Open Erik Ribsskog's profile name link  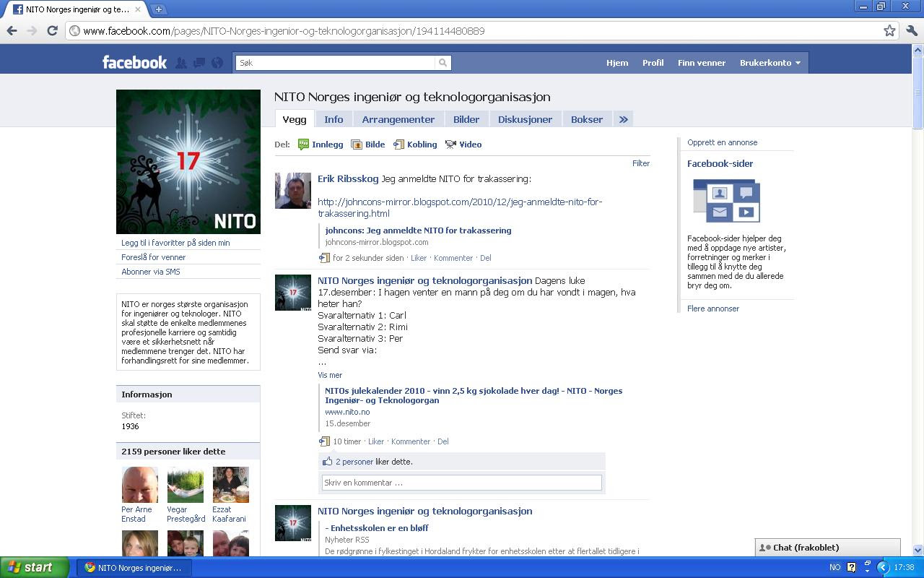click(x=348, y=179)
